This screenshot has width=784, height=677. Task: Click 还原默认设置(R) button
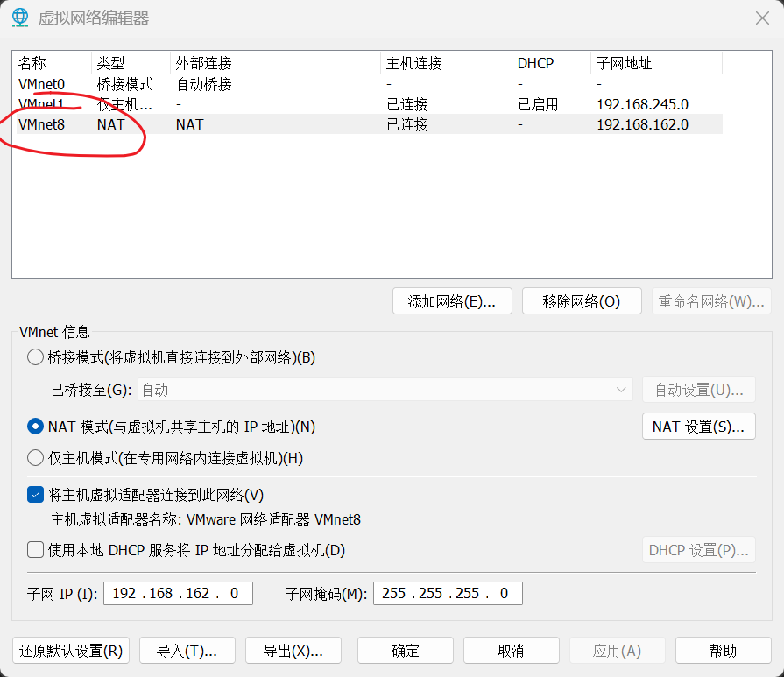click(71, 651)
